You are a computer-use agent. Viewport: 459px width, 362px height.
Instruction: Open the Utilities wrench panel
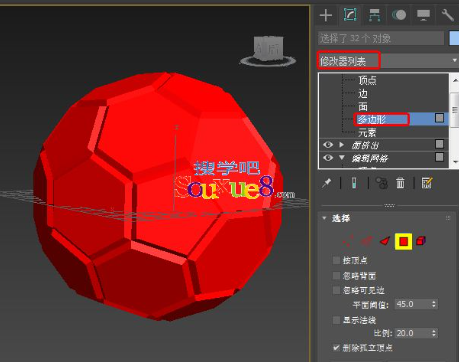[447, 15]
